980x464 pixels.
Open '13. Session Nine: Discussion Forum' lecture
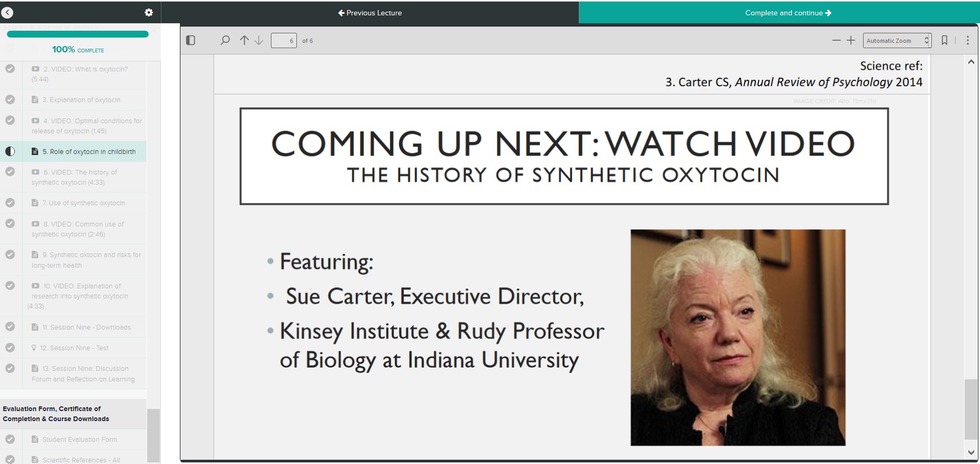click(x=83, y=374)
